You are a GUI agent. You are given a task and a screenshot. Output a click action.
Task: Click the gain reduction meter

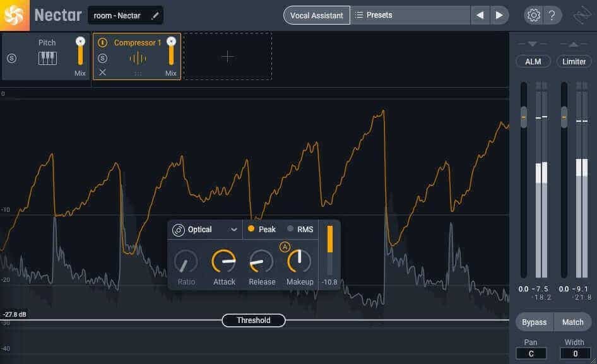[x=329, y=250]
